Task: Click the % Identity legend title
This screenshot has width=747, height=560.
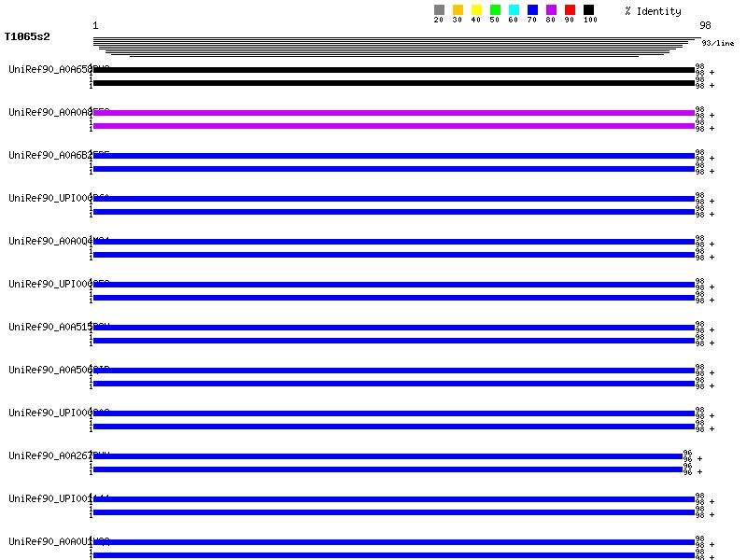Action: point(653,11)
